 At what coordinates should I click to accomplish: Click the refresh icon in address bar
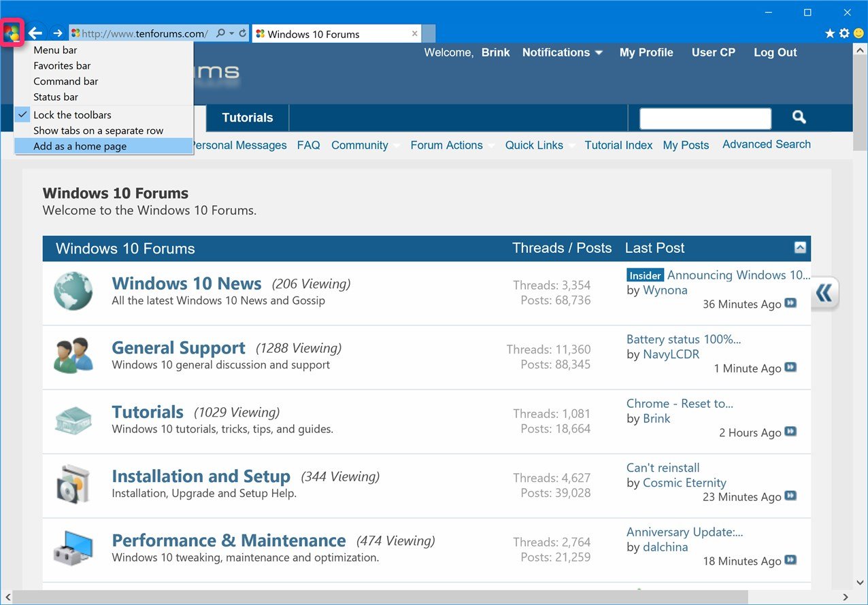243,33
